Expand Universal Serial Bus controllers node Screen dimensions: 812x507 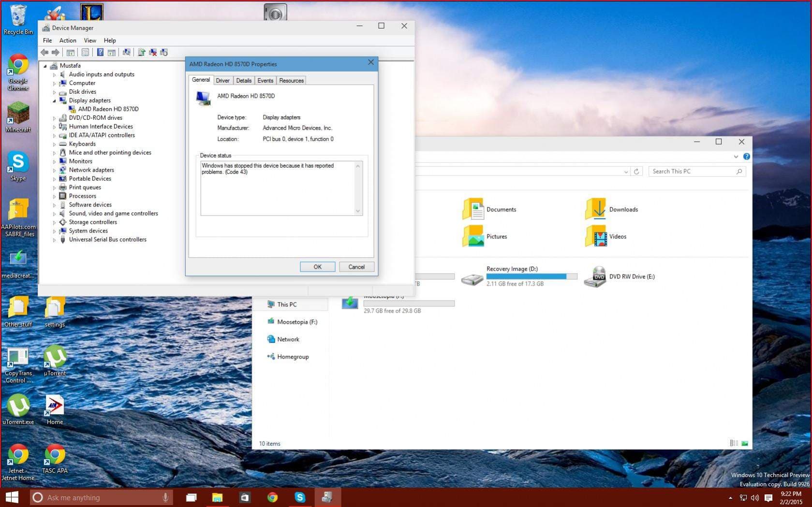54,240
